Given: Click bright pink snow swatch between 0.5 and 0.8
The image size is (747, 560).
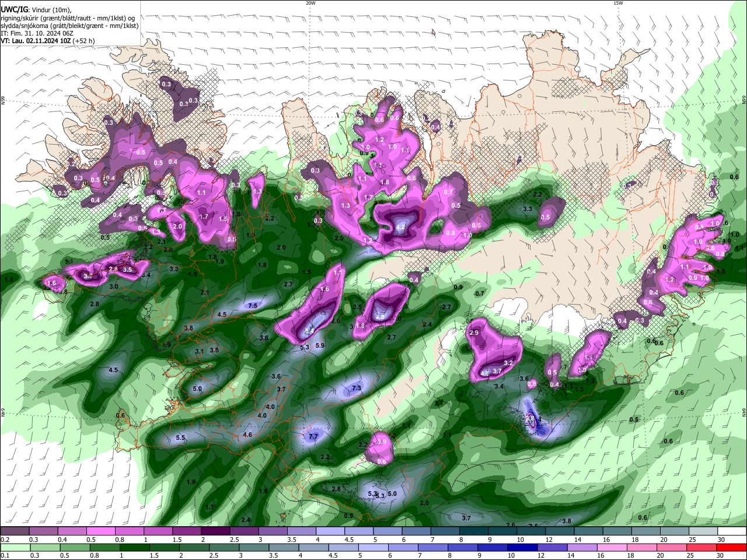Looking at the screenshot, I should click(100, 531).
